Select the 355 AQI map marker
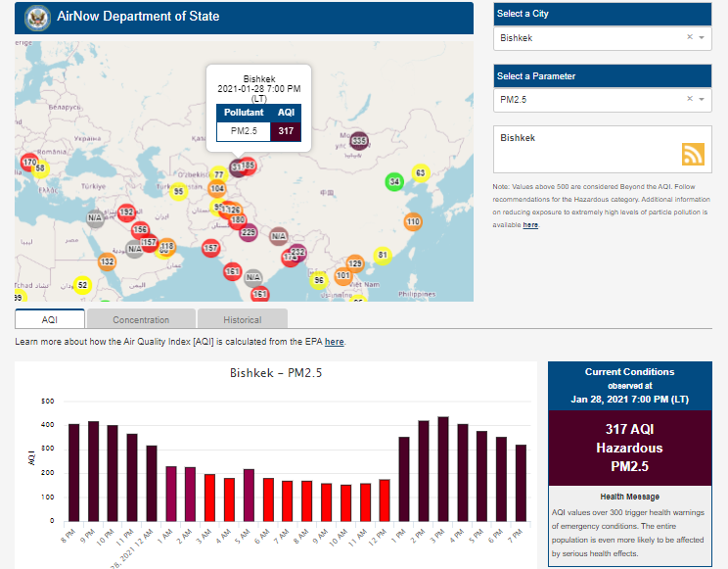This screenshot has width=728, height=569. click(x=359, y=141)
